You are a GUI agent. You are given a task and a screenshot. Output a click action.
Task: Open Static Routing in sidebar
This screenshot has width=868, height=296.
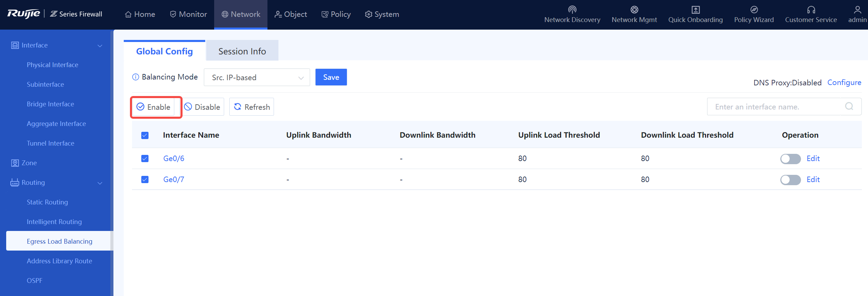point(47,202)
